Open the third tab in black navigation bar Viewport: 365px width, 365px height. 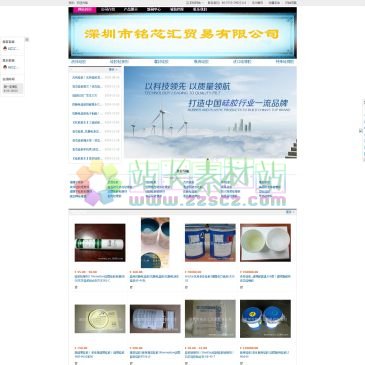pyautogui.click(x=131, y=10)
